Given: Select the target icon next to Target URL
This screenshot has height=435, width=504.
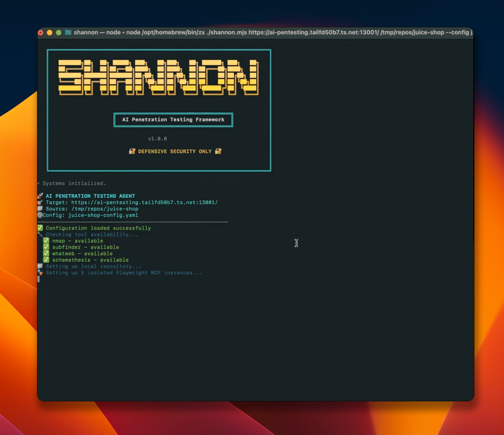Looking at the screenshot, I should tap(40, 202).
